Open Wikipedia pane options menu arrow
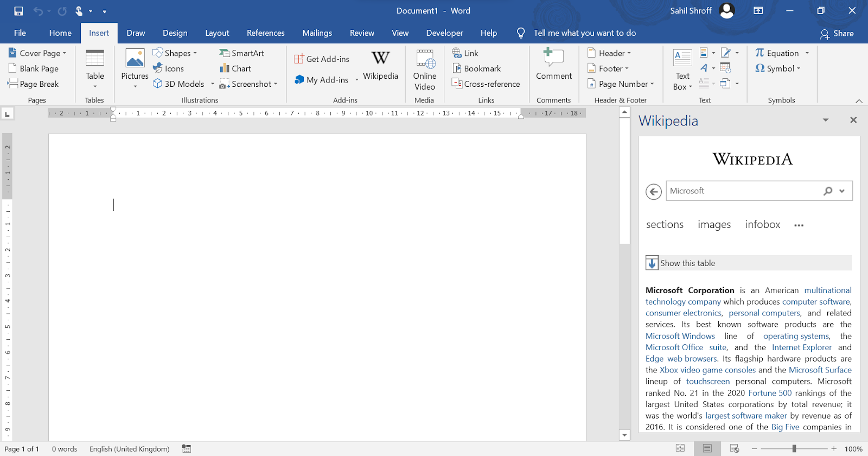Image resolution: width=868 pixels, height=456 pixels. pyautogui.click(x=826, y=120)
